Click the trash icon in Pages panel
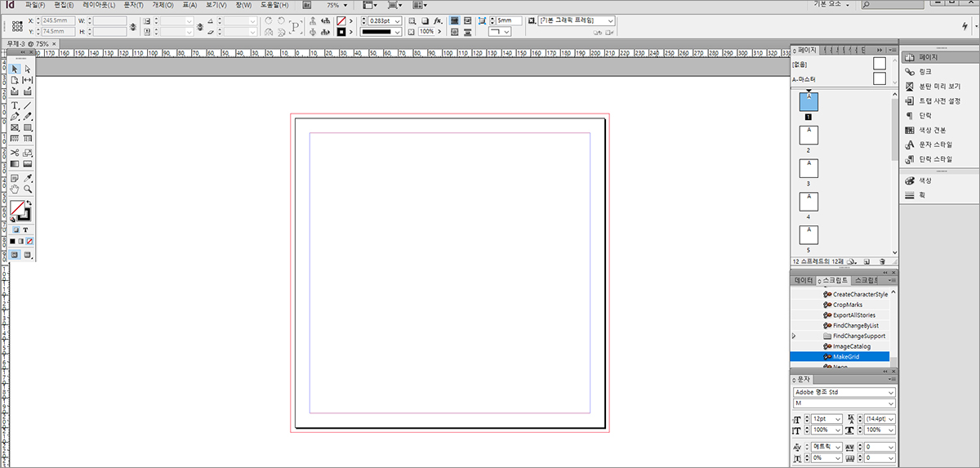This screenshot has height=468, width=980. [x=882, y=261]
